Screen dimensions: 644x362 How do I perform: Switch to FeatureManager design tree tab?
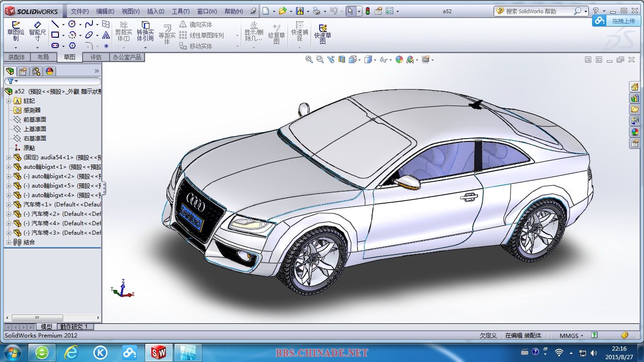coord(10,71)
